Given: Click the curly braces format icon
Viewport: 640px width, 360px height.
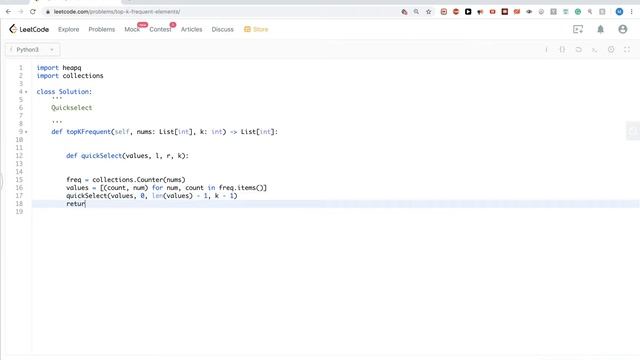Looking at the screenshot, I should 562,50.
